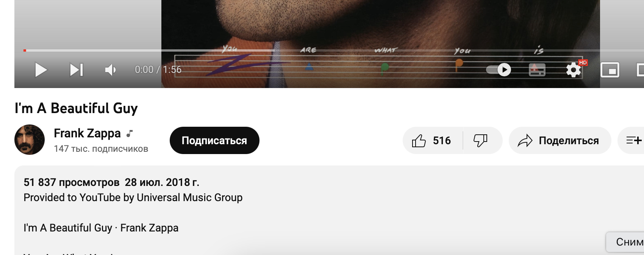Click the Поделиться share button
Image resolution: width=644 pixels, height=255 pixels.
click(560, 140)
